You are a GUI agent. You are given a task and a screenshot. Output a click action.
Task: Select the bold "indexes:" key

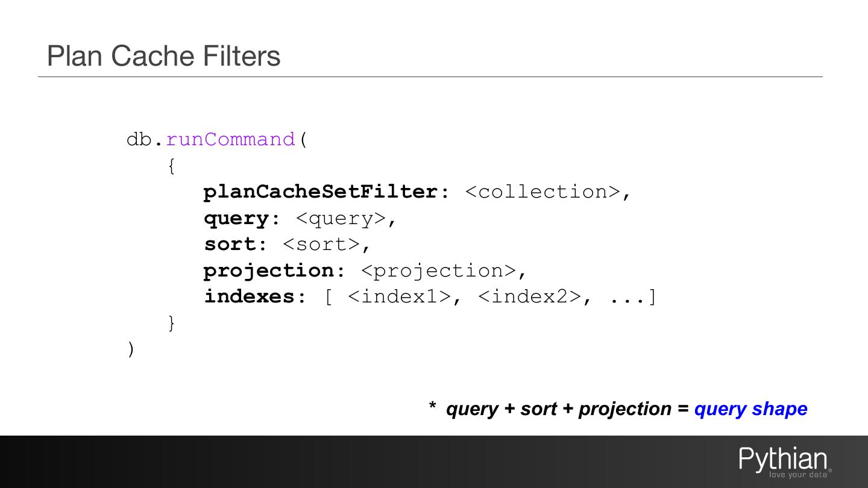[256, 296]
